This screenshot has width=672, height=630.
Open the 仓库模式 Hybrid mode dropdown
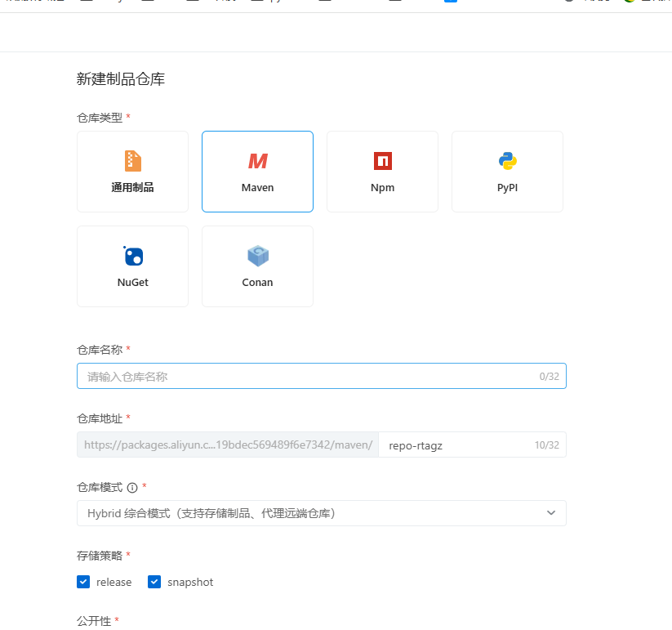click(322, 513)
